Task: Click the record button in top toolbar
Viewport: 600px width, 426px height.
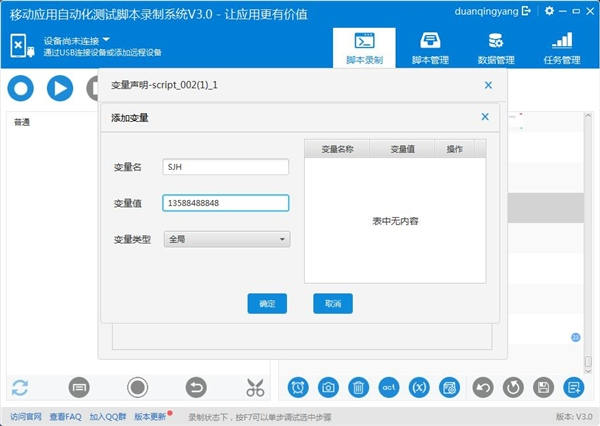Action: (21, 88)
